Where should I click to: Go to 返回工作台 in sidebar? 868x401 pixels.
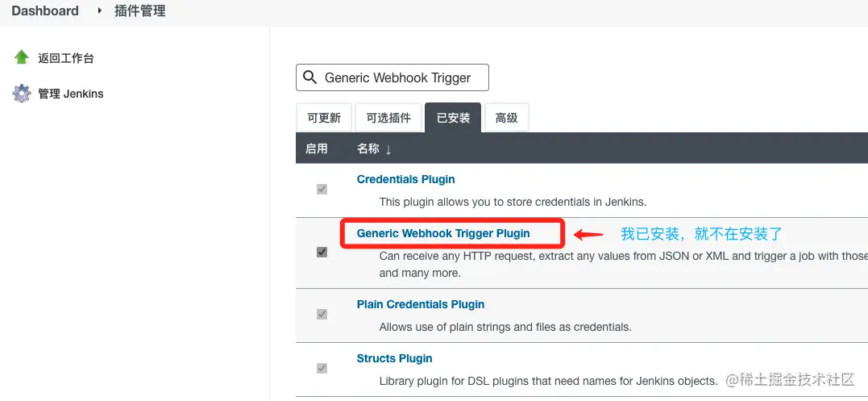(66, 58)
